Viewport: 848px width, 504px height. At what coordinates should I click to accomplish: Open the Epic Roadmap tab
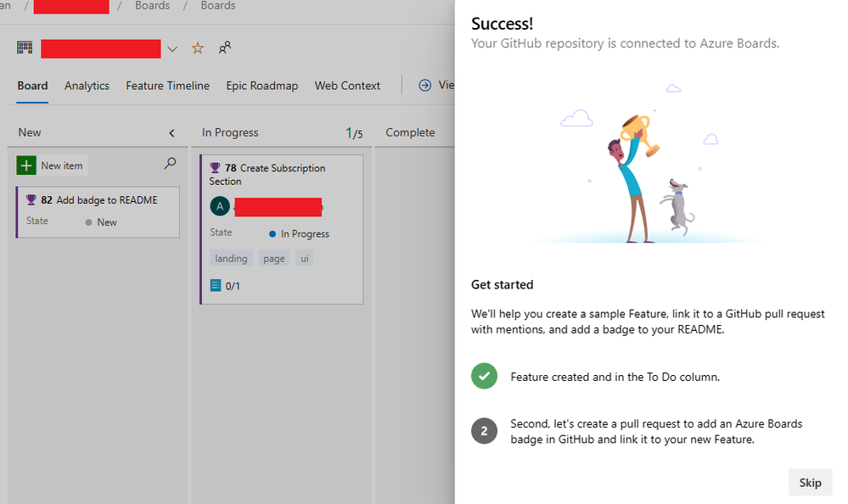(x=261, y=86)
